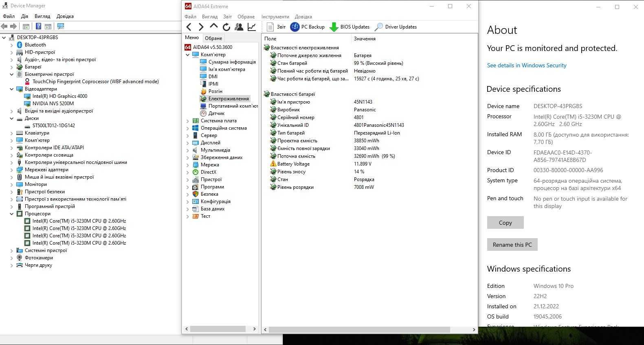This screenshot has height=345, width=644.
Task: Open Інструменти menu in AIDA64
Action: coord(275,17)
